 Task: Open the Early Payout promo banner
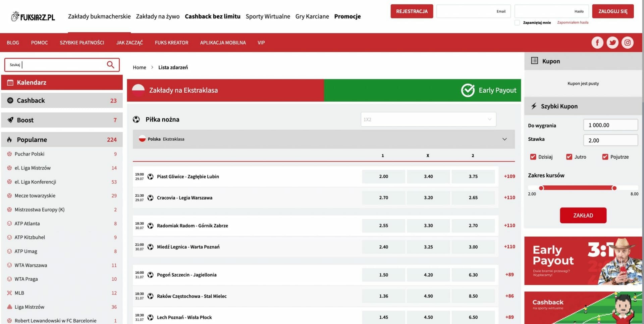tap(583, 261)
